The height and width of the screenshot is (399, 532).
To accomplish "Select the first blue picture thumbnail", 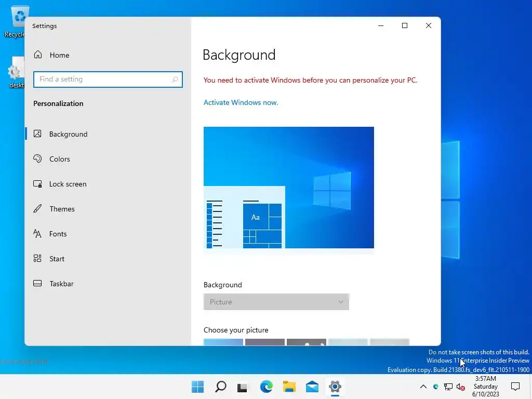I will [223, 342].
